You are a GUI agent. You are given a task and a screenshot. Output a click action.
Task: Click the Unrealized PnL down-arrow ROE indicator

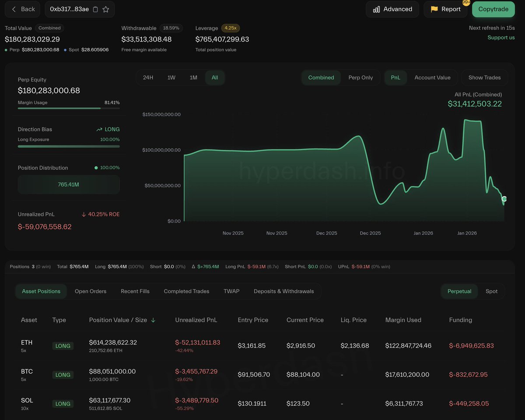[x=84, y=214]
